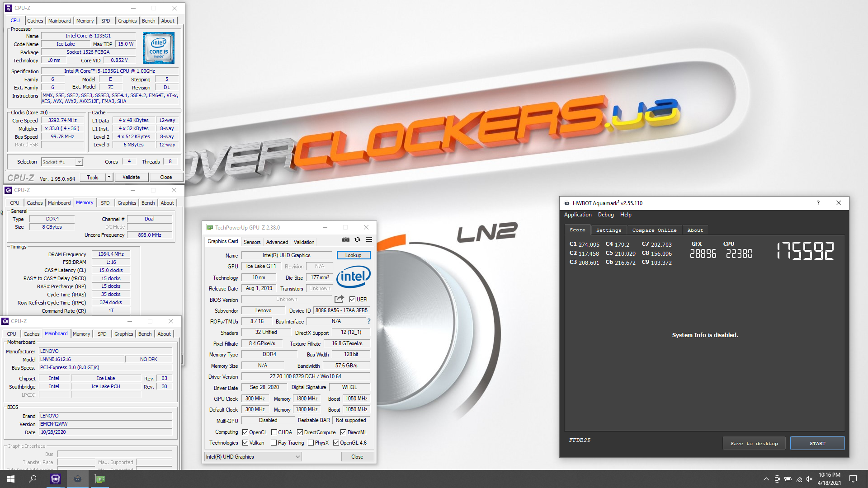The height and width of the screenshot is (488, 868).
Task: Select Aquamark icon in taskbar
Action: tap(78, 479)
